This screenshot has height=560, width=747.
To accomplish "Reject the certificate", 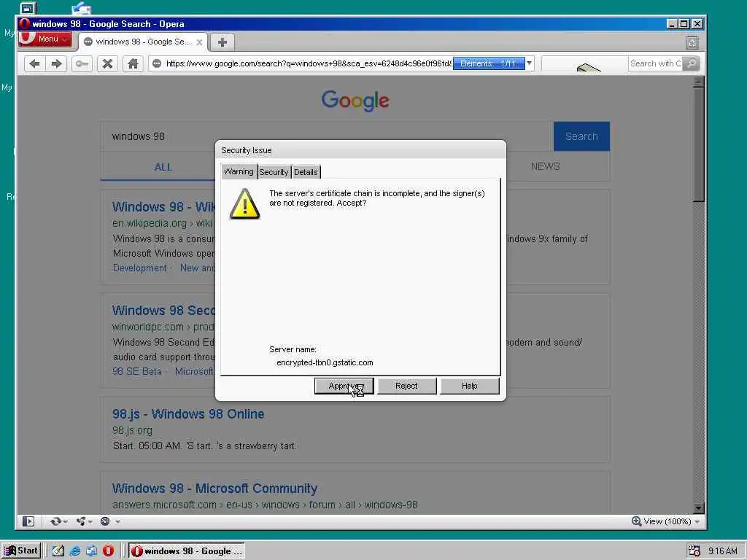I will [x=406, y=386].
